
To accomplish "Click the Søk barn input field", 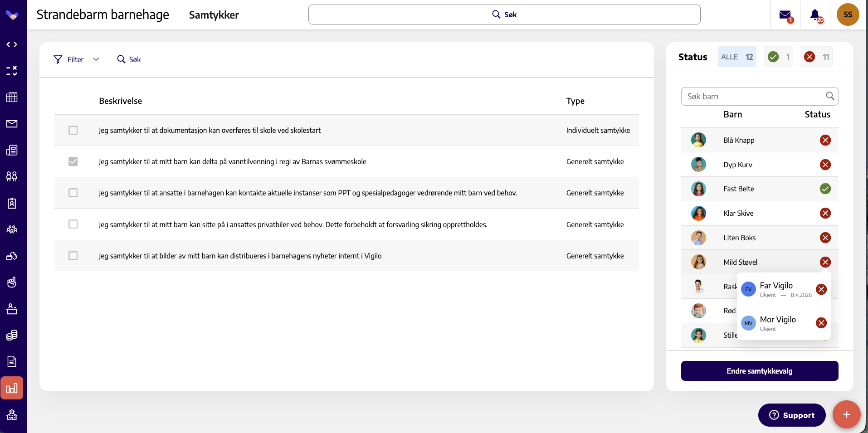I will [760, 96].
